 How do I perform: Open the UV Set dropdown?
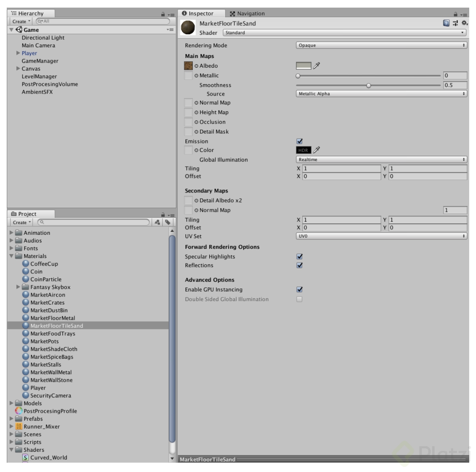[x=381, y=236]
